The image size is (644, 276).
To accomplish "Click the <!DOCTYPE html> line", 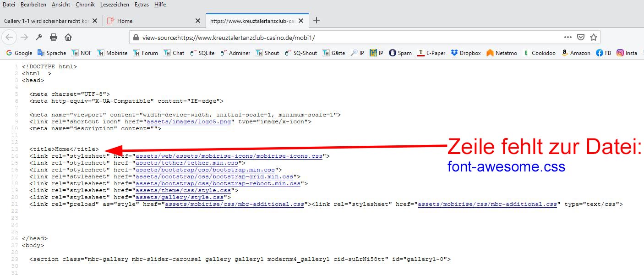I will pyautogui.click(x=49, y=66).
